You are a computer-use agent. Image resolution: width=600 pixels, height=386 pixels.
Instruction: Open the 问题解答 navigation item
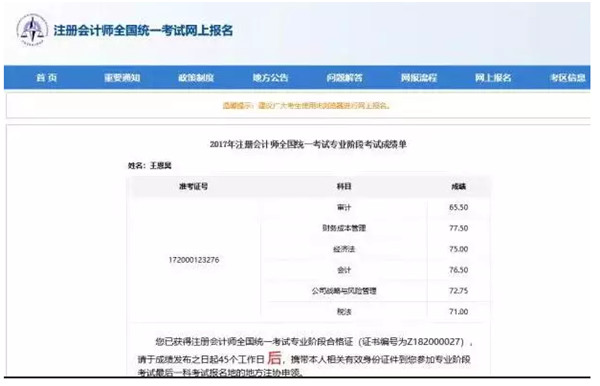point(344,78)
